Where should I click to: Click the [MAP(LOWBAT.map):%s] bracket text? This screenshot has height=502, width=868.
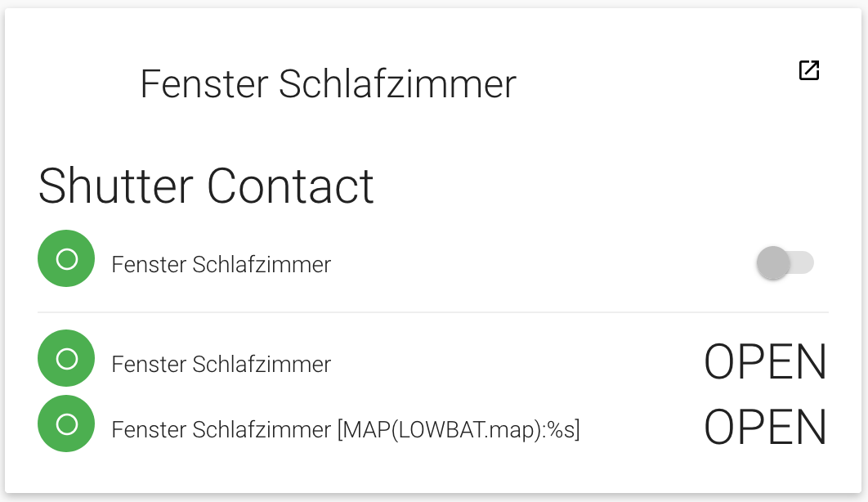[x=459, y=429]
